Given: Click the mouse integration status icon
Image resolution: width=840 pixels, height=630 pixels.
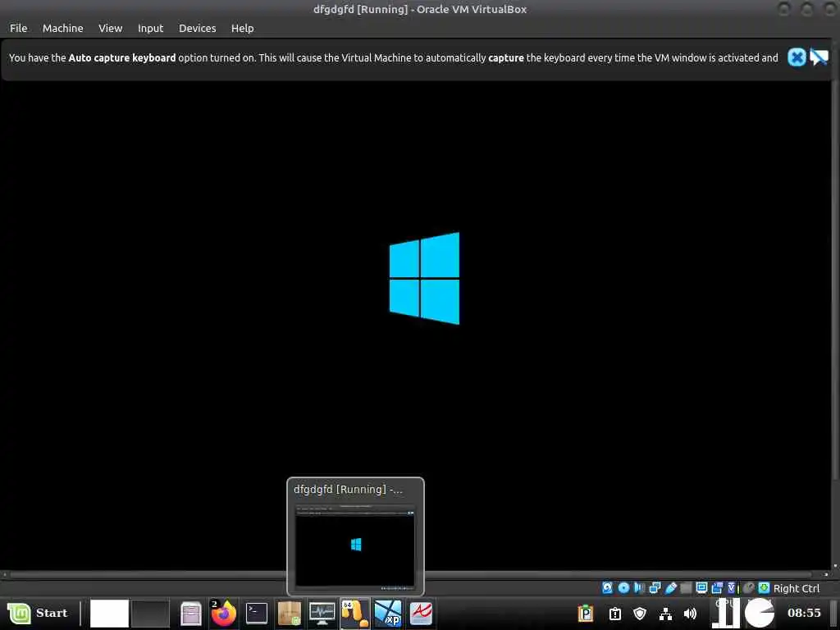Looking at the screenshot, I should coord(748,588).
